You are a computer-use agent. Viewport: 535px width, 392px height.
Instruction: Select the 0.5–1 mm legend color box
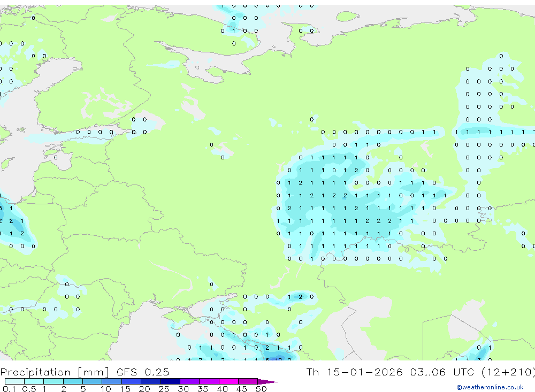pyautogui.click(x=34, y=381)
